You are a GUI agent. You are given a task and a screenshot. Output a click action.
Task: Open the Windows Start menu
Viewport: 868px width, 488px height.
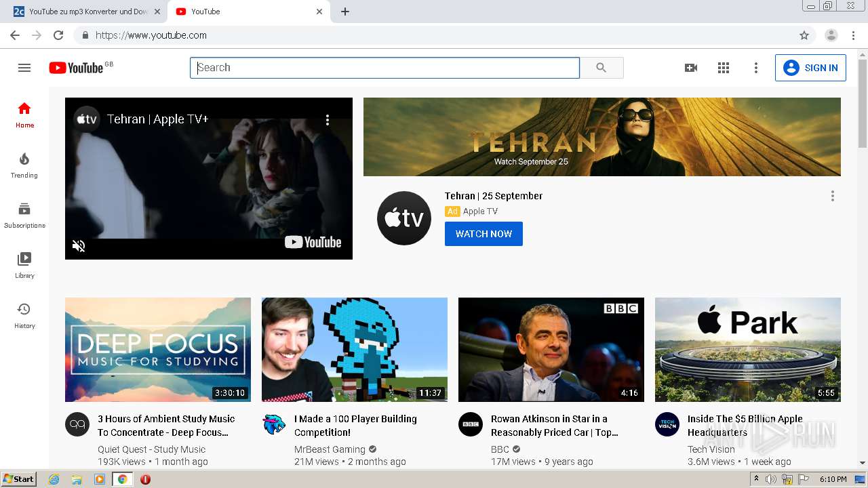coord(18,479)
